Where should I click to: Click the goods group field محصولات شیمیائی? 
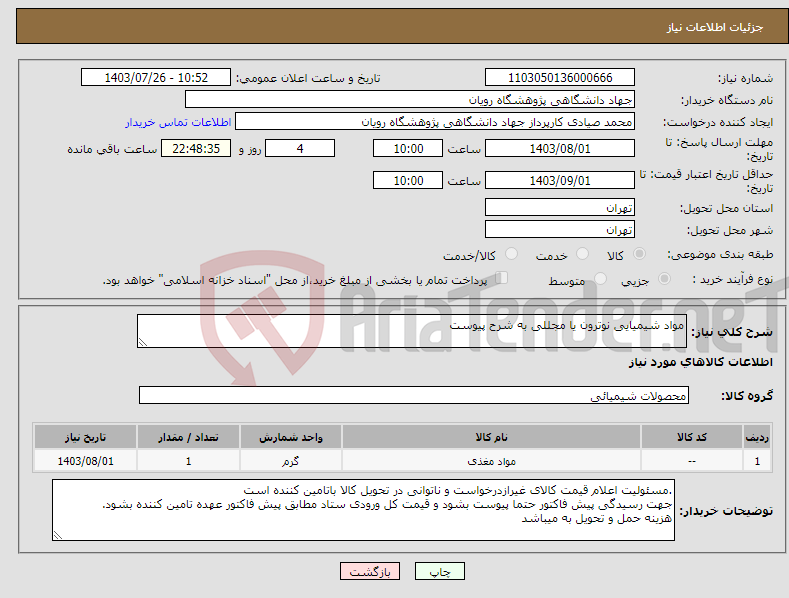tap(414, 395)
